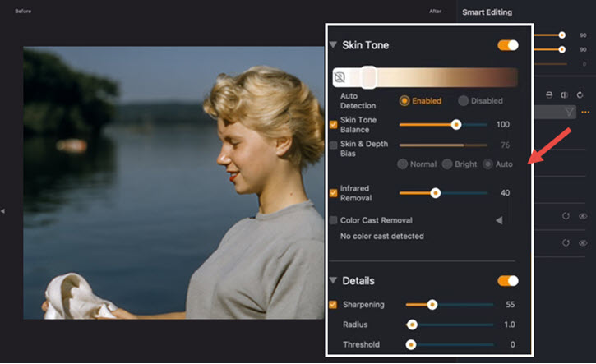Collapse the Details section triangle
596x364 pixels.
click(334, 280)
